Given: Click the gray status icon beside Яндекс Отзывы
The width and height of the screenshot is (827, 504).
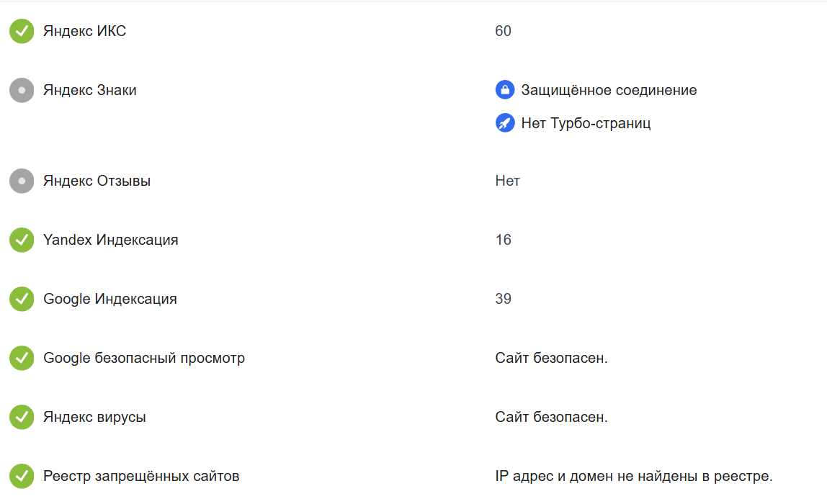Looking at the screenshot, I should (x=22, y=181).
